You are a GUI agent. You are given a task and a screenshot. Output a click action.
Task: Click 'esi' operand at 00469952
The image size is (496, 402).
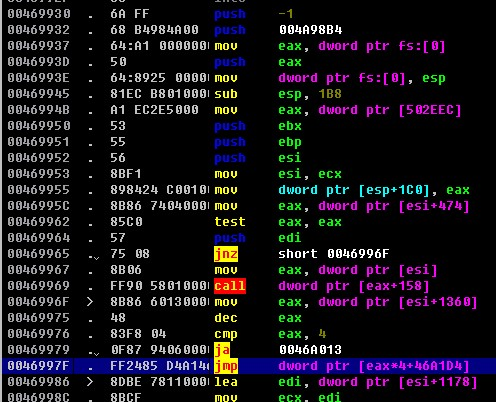[x=290, y=158]
